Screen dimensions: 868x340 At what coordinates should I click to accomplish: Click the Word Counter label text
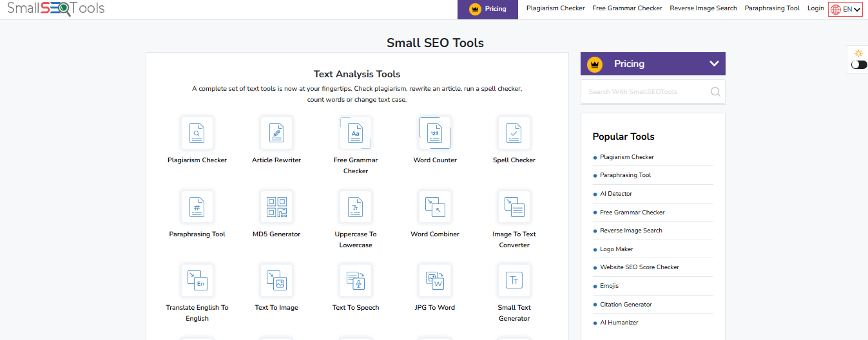[435, 160]
